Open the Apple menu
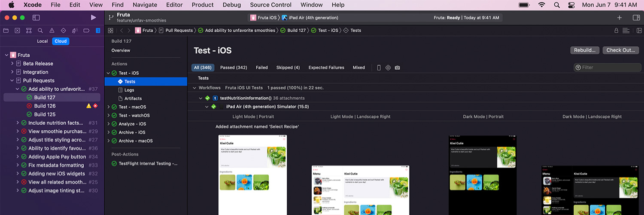This screenshot has height=215, width=644. [11, 5]
